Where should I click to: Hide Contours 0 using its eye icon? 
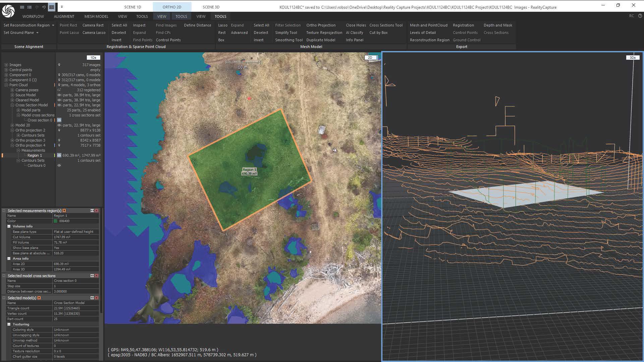[x=59, y=165]
